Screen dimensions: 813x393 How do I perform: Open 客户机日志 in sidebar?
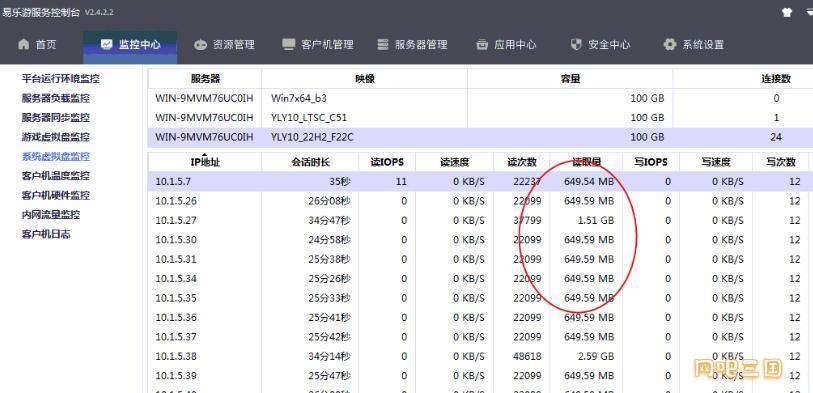pyautogui.click(x=46, y=234)
